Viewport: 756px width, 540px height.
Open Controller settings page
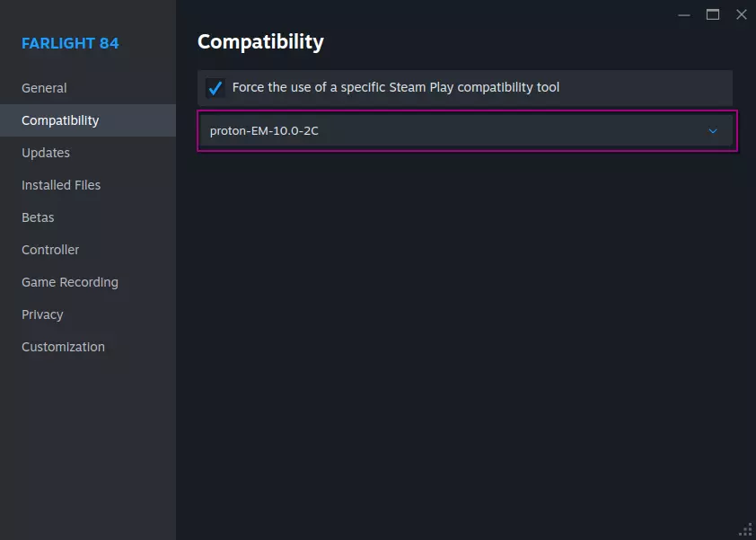click(50, 250)
